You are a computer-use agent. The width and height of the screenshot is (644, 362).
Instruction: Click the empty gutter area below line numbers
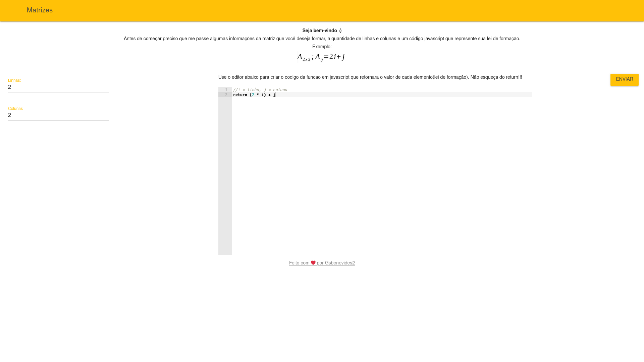(x=225, y=174)
